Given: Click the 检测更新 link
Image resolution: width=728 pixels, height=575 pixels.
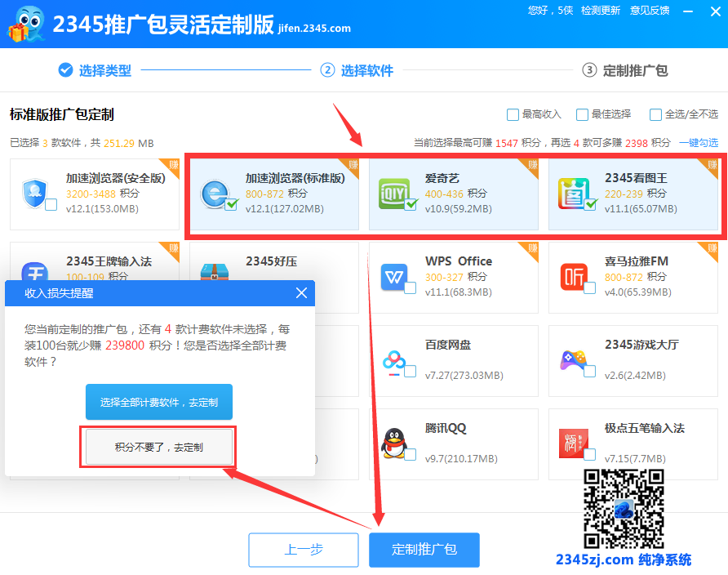Looking at the screenshot, I should 601,11.
